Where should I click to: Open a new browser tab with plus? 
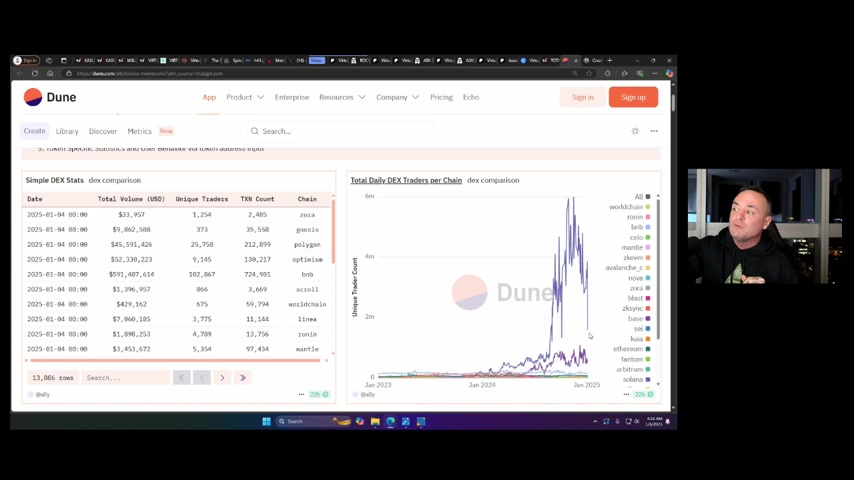point(609,60)
